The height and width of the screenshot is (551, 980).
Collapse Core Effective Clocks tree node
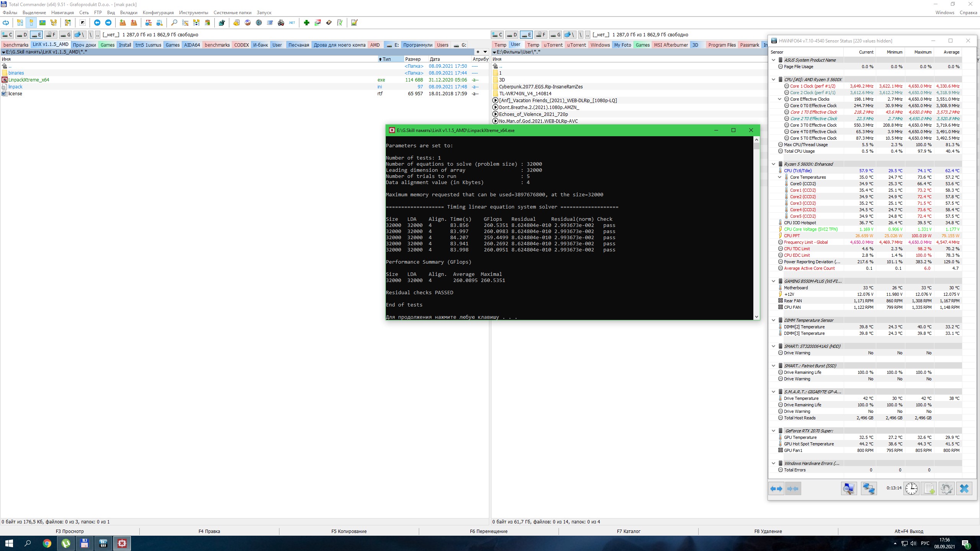pos(779,99)
